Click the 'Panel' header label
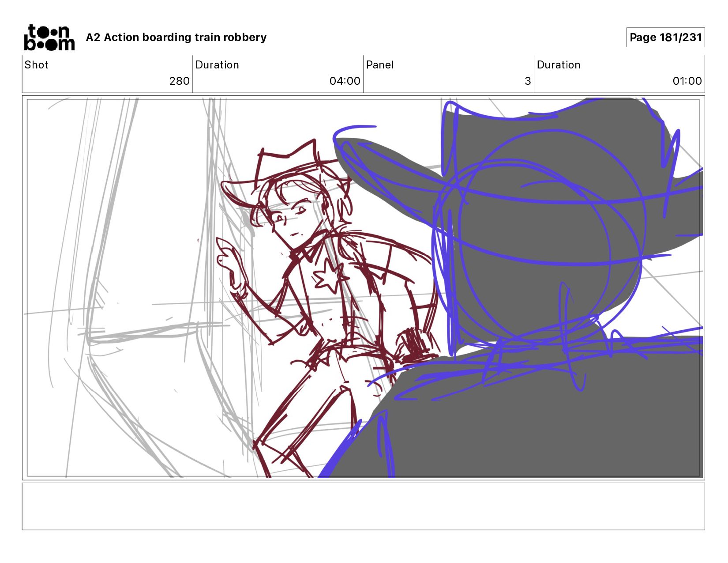The image size is (728, 563). click(379, 65)
